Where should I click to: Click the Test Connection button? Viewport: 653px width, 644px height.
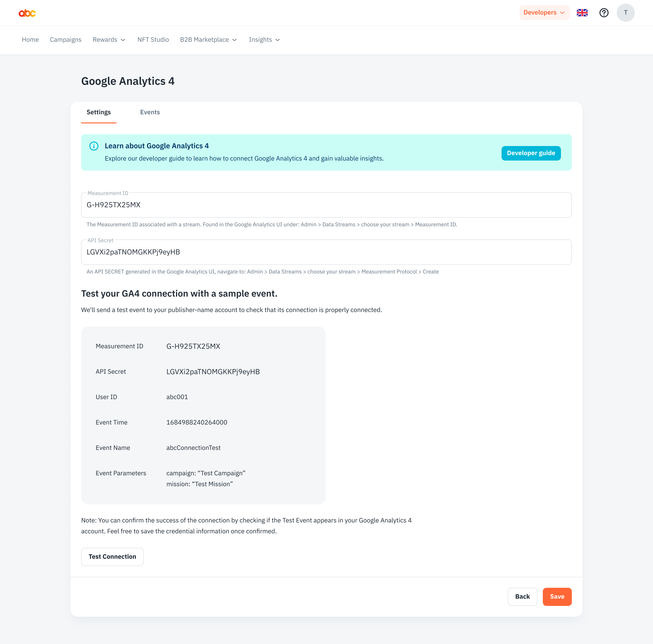(112, 556)
